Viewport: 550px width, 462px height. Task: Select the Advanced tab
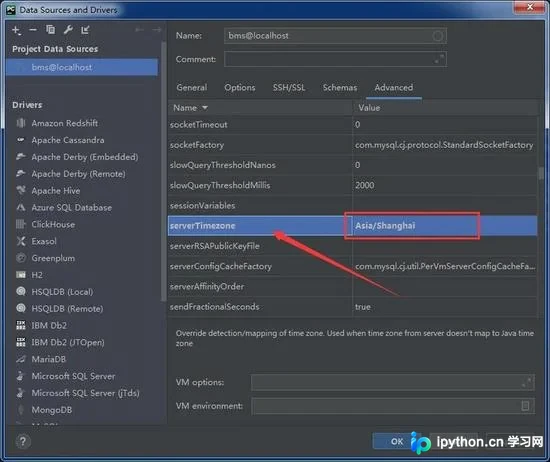(394, 88)
